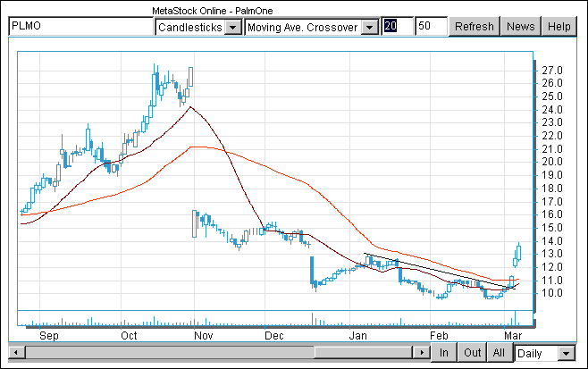
Task: Click the scrollbar left arrow
Action: tap(16, 353)
